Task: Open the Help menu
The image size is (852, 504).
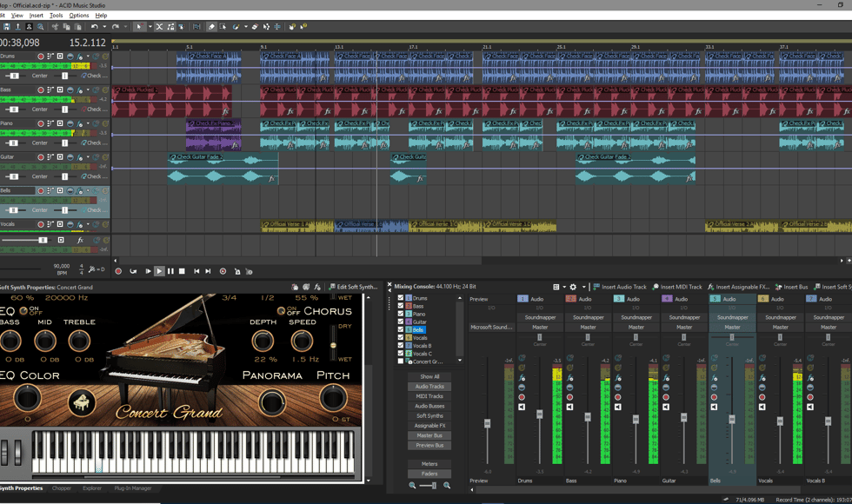Action: (x=101, y=16)
